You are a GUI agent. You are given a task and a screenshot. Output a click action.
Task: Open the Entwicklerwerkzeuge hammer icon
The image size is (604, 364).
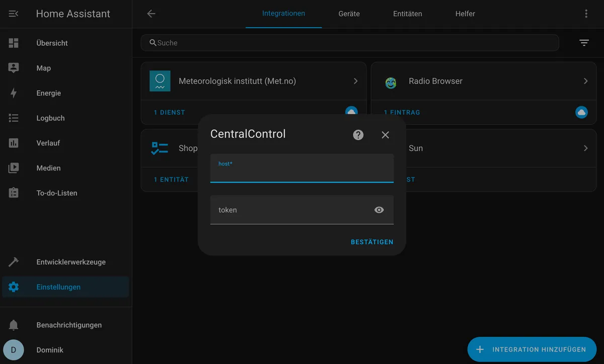pos(14,262)
